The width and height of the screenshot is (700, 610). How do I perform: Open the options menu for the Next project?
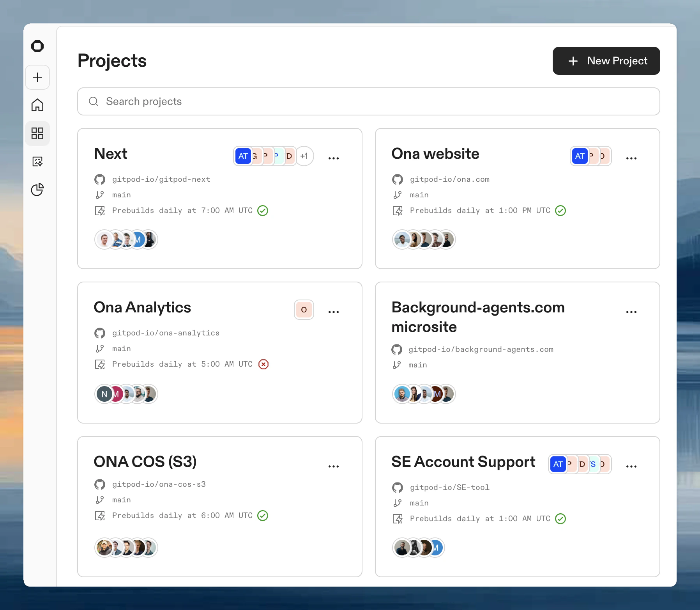point(334,157)
